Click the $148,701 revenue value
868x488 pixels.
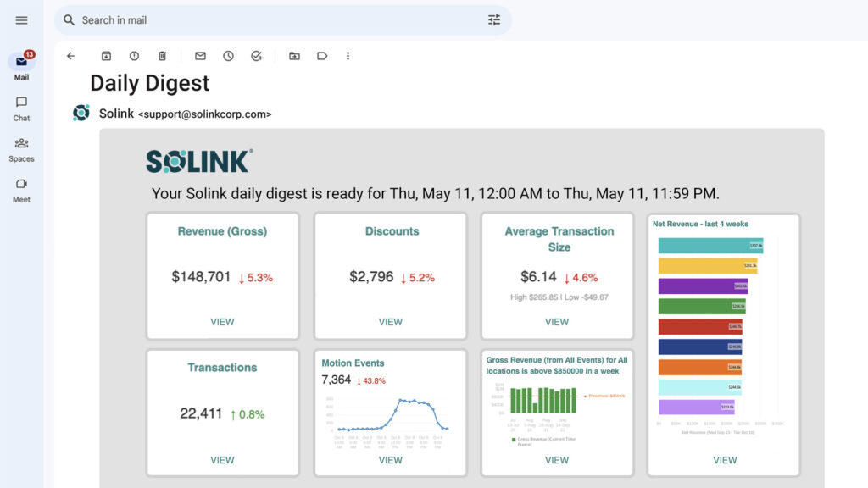pos(201,277)
